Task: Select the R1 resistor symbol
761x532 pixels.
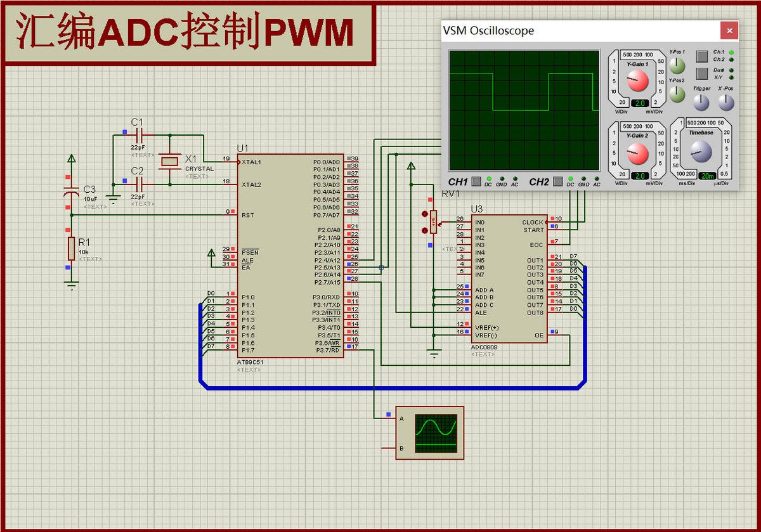Action: click(71, 248)
